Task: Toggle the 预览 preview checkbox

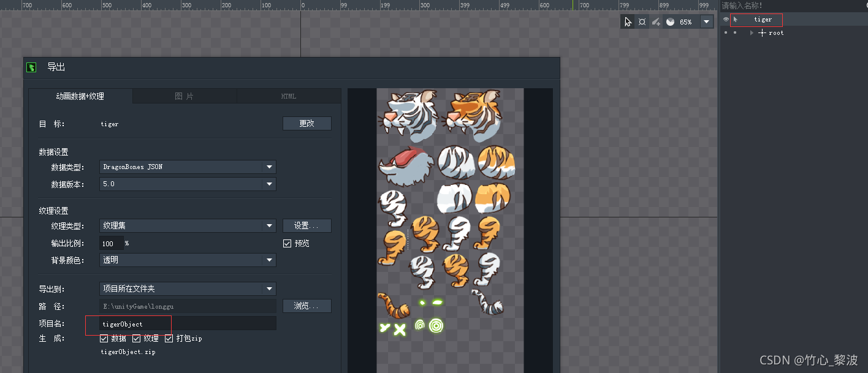Action: pos(287,243)
